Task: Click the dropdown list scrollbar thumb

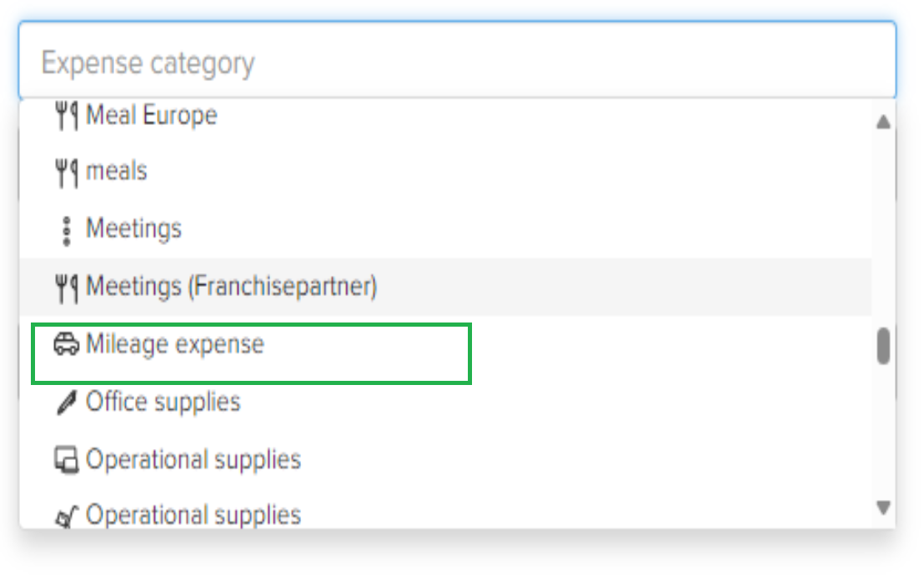Action: [883, 347]
